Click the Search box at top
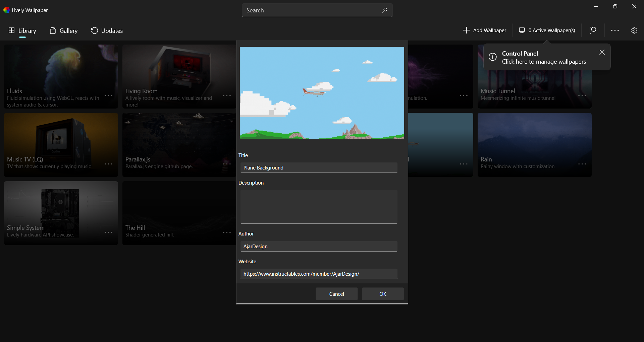This screenshot has width=644, height=342. point(317,10)
